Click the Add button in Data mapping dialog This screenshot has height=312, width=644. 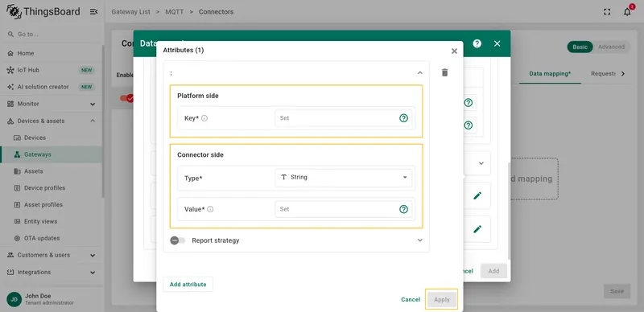coord(493,271)
